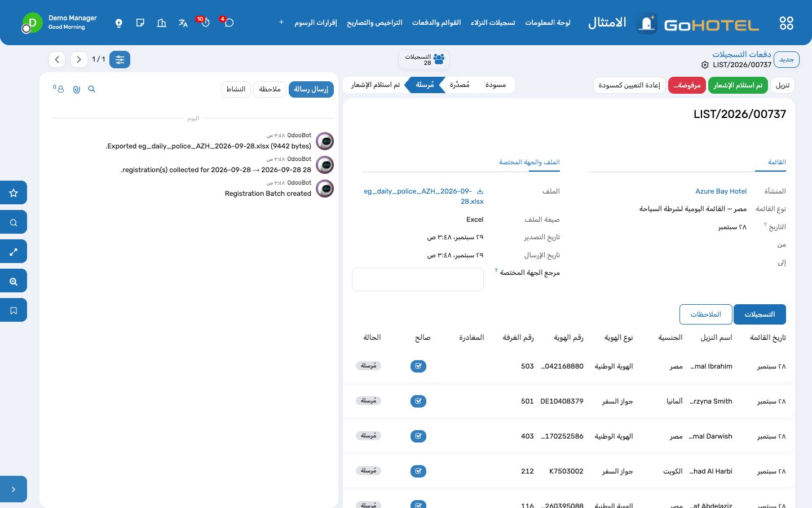
Task: Open the gear actions icon beside LIST/2026/00737
Action: point(705,65)
